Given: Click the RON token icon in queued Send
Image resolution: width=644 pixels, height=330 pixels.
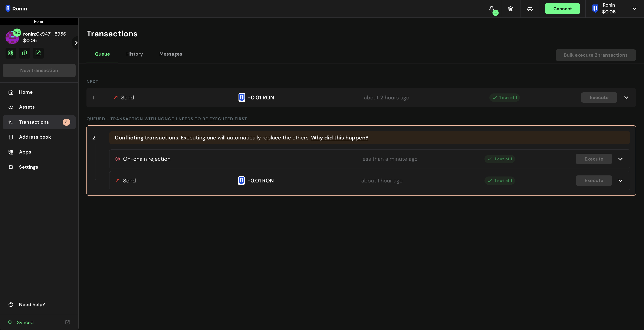Looking at the screenshot, I should click(241, 181).
